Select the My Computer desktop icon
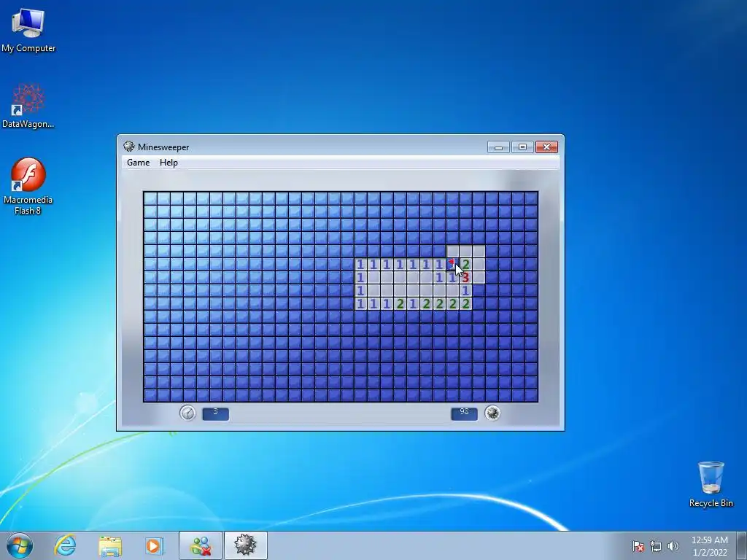The width and height of the screenshot is (747, 560). [28, 30]
